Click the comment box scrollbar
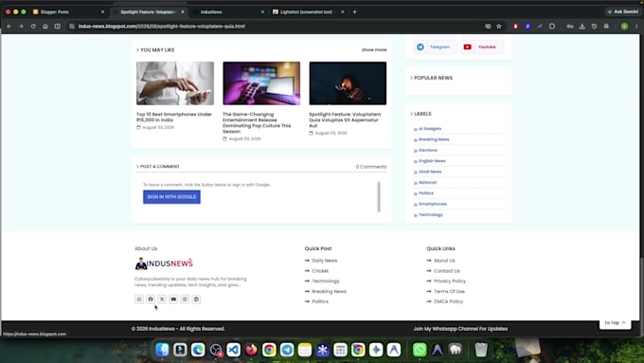 [x=379, y=197]
